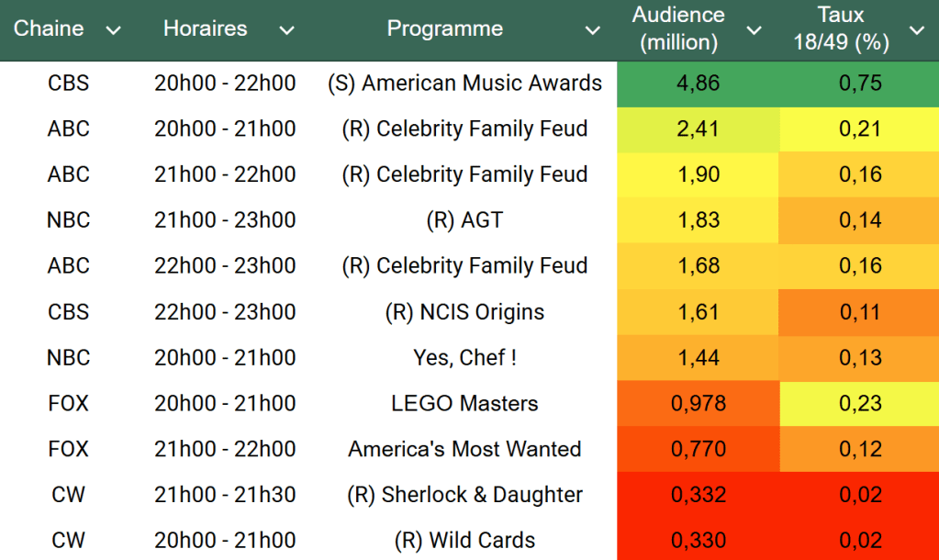The width and height of the screenshot is (939, 560).
Task: Click the Wild Cards programme cell
Action: click(x=464, y=540)
